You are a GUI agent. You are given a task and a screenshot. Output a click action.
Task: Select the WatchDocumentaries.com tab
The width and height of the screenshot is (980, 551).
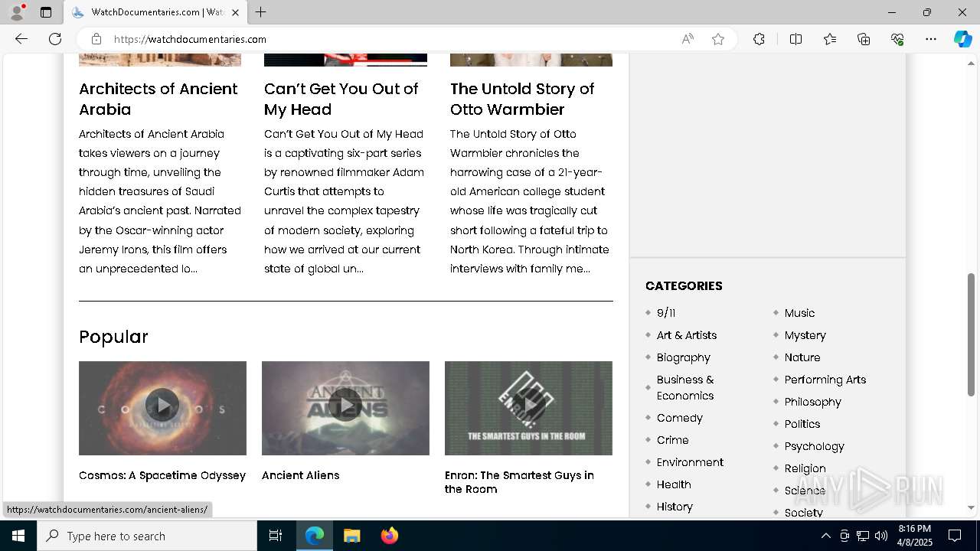coord(155,12)
